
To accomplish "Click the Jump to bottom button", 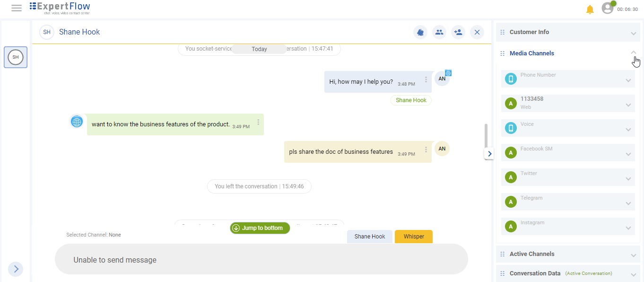I will tap(260, 228).
